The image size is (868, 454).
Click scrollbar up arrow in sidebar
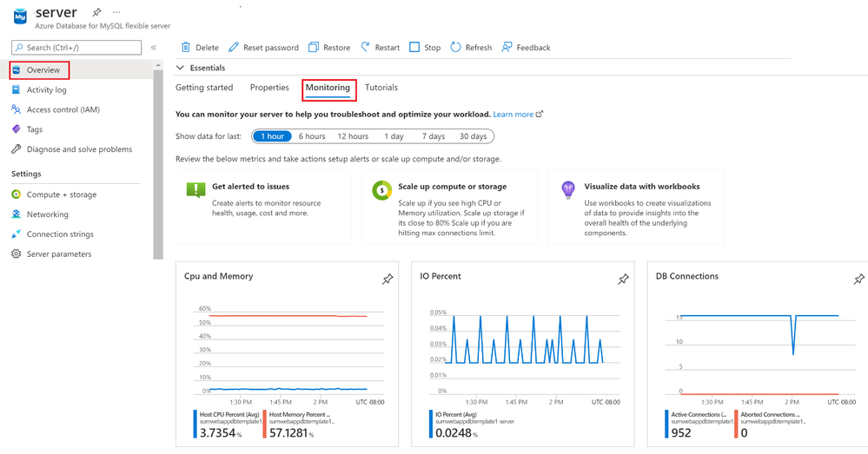(x=158, y=65)
